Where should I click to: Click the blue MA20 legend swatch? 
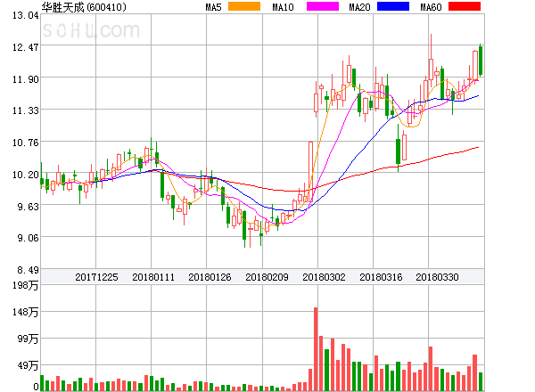coord(393,6)
